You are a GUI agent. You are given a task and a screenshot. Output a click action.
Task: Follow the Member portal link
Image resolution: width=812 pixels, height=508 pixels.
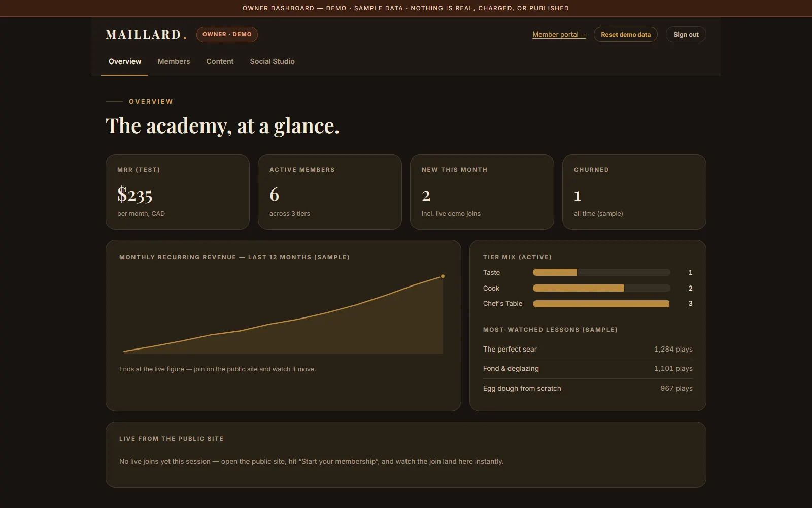pyautogui.click(x=559, y=35)
